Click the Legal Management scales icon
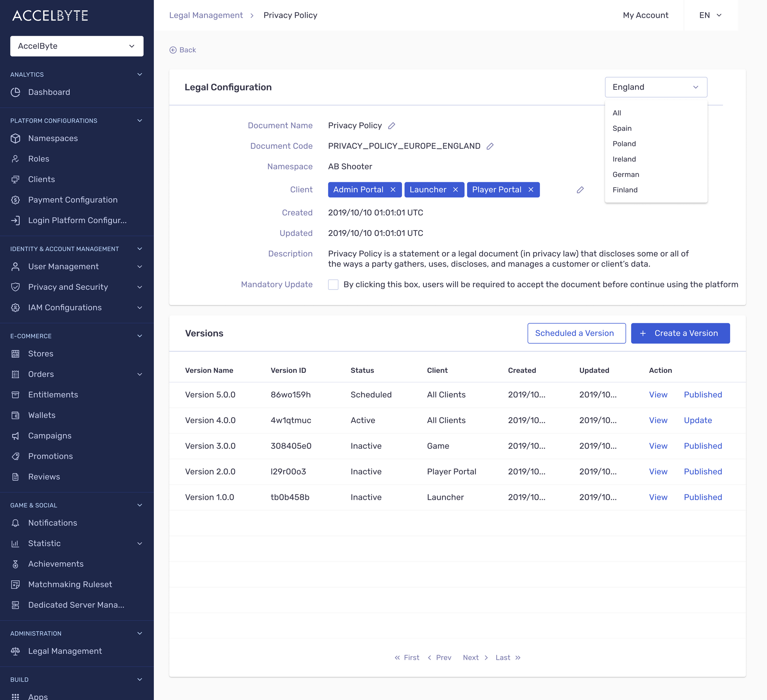This screenshot has width=767, height=700. click(x=15, y=651)
